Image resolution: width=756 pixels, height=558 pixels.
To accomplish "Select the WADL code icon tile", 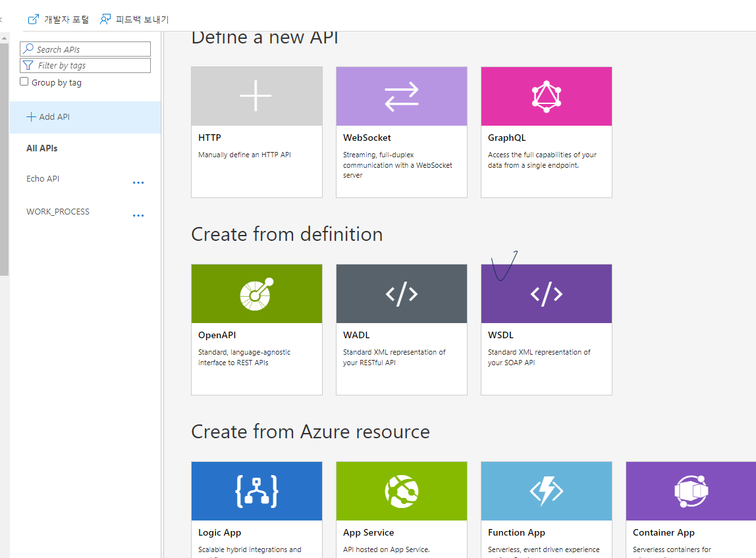I will coord(402,294).
